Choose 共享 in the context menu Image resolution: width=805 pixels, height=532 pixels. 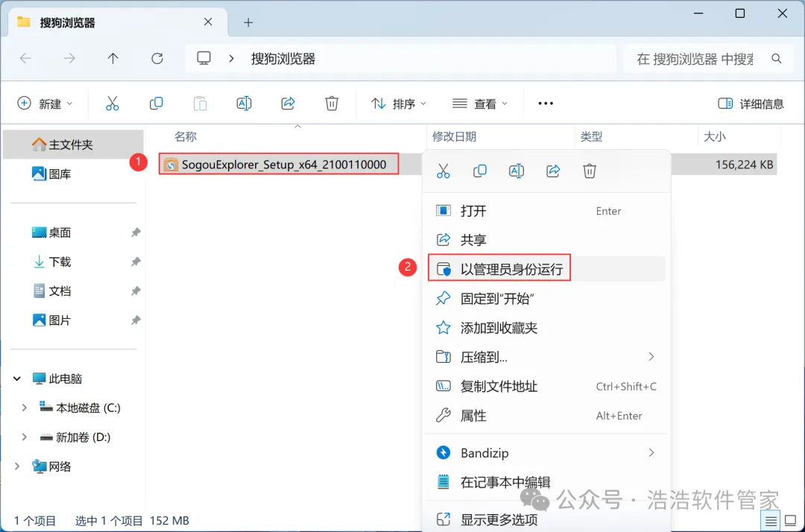(x=547, y=240)
